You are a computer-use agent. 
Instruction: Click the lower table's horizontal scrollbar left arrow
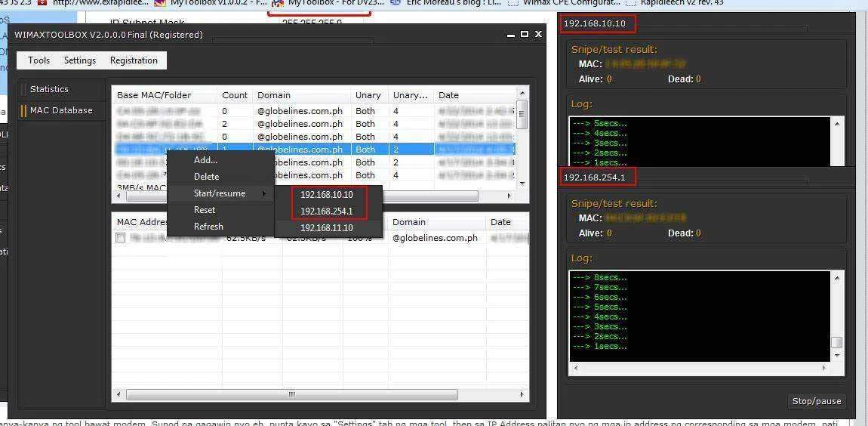point(119,395)
